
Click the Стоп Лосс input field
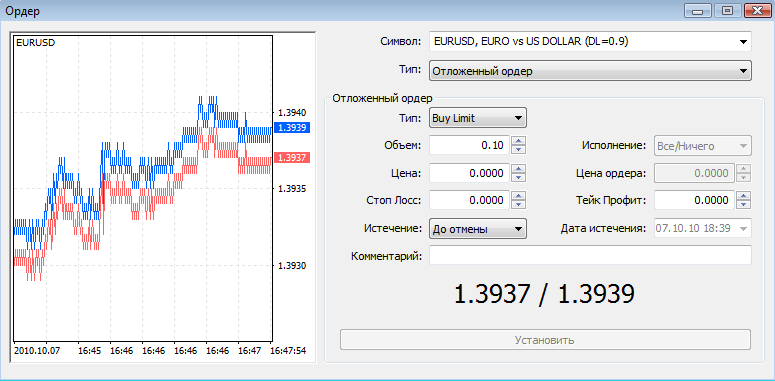coord(469,201)
